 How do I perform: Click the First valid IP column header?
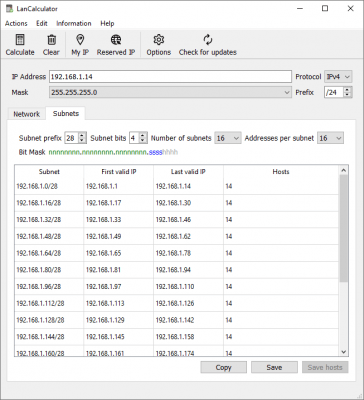point(119,172)
